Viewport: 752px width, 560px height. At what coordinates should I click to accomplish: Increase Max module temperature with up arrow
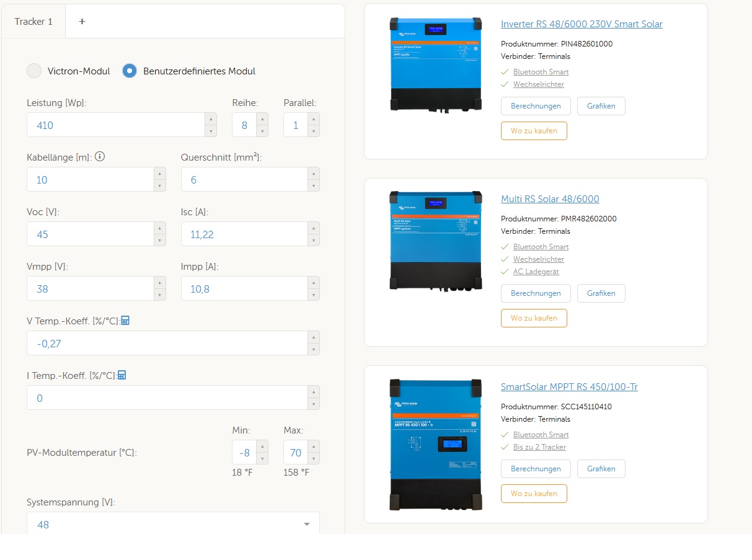point(314,446)
